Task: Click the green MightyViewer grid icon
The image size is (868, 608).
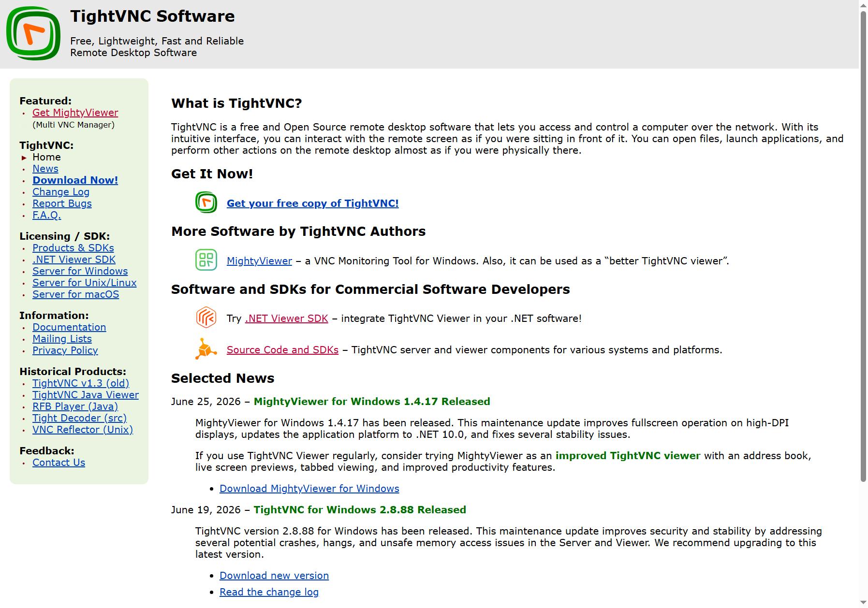Action: (x=206, y=260)
